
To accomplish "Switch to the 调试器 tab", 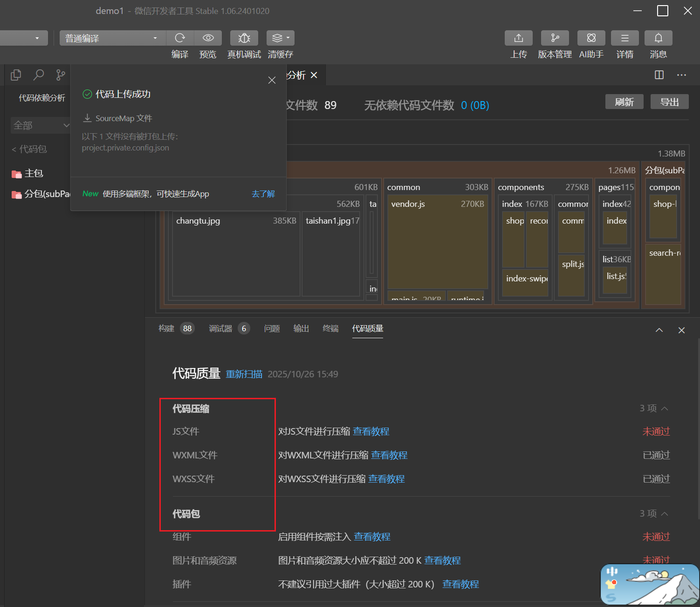I will 229,328.
